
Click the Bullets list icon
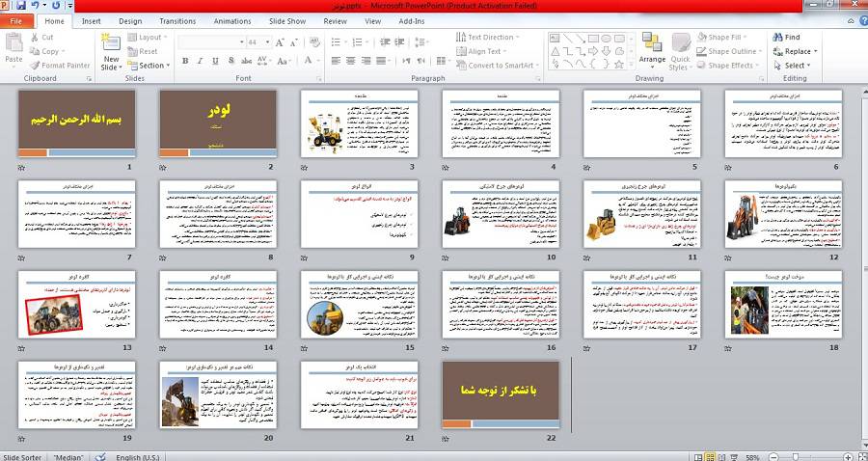click(x=335, y=42)
